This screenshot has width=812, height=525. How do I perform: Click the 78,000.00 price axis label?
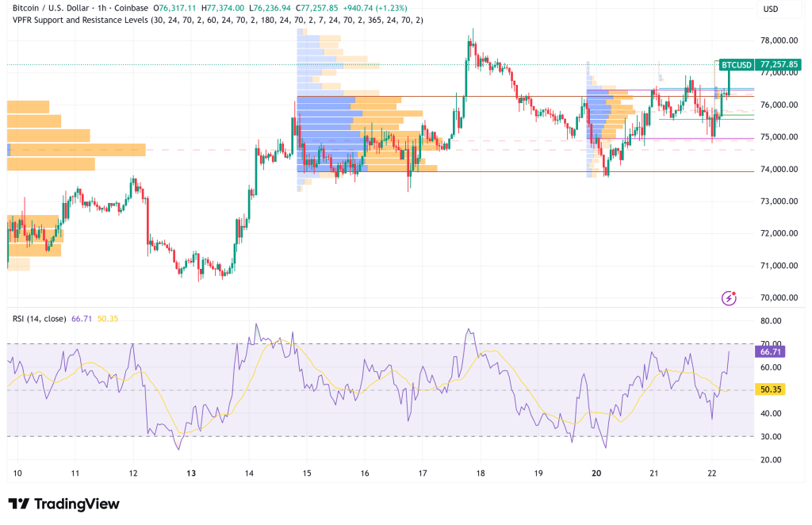coord(779,40)
